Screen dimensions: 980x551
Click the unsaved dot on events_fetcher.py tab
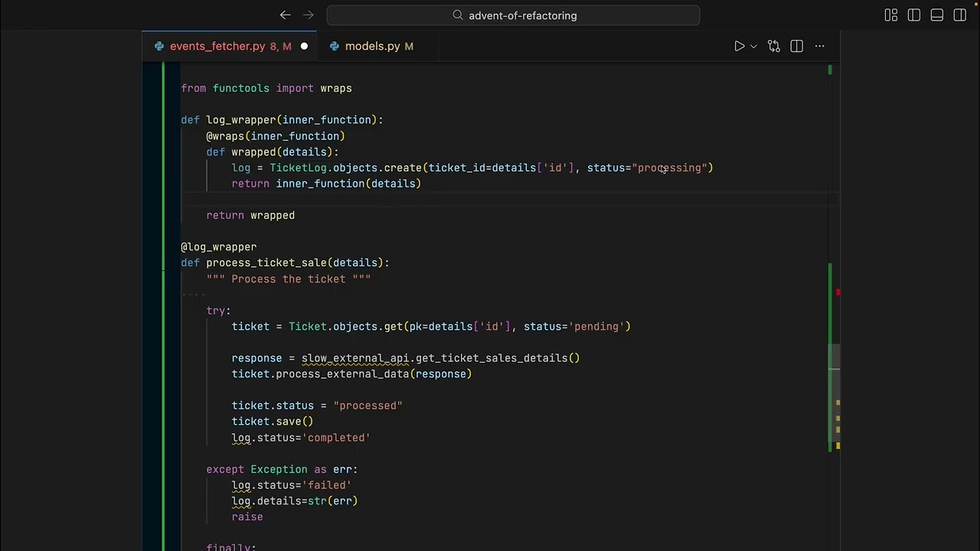point(304,47)
